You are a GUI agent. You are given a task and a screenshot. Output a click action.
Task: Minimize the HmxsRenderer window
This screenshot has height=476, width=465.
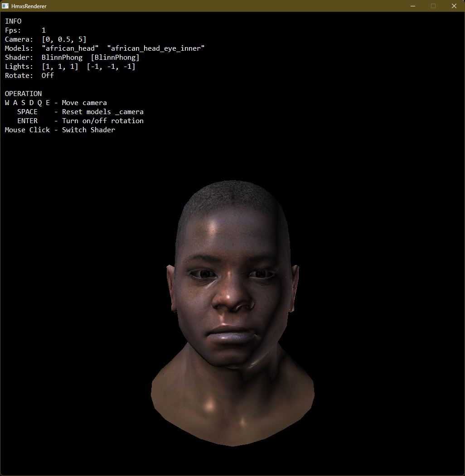413,6
